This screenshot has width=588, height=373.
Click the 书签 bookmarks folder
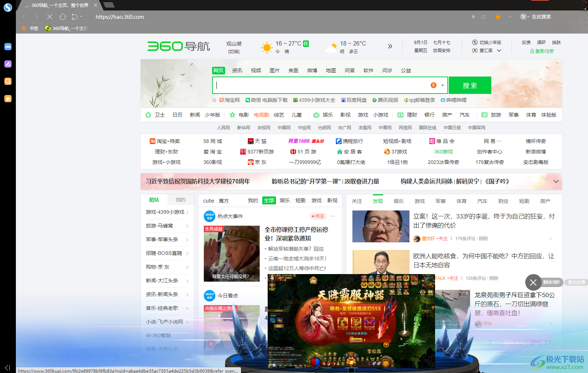pos(30,28)
